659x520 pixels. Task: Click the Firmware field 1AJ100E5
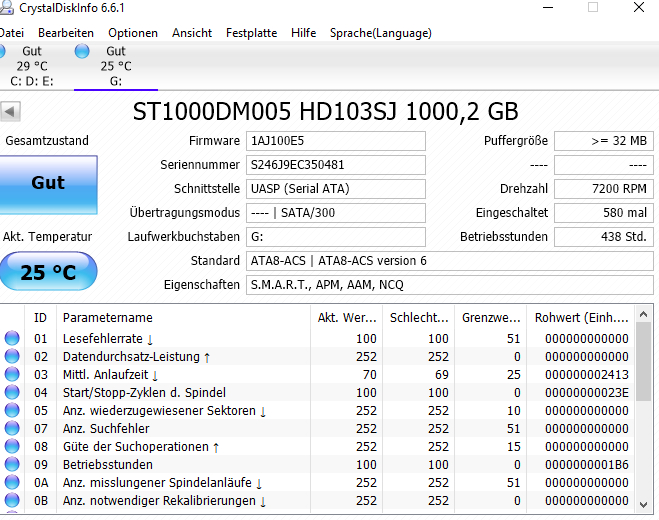(335, 141)
